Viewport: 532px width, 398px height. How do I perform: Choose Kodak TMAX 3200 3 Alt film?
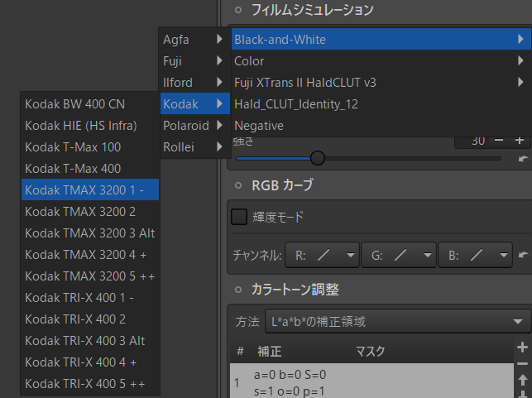pyautogui.click(x=90, y=233)
